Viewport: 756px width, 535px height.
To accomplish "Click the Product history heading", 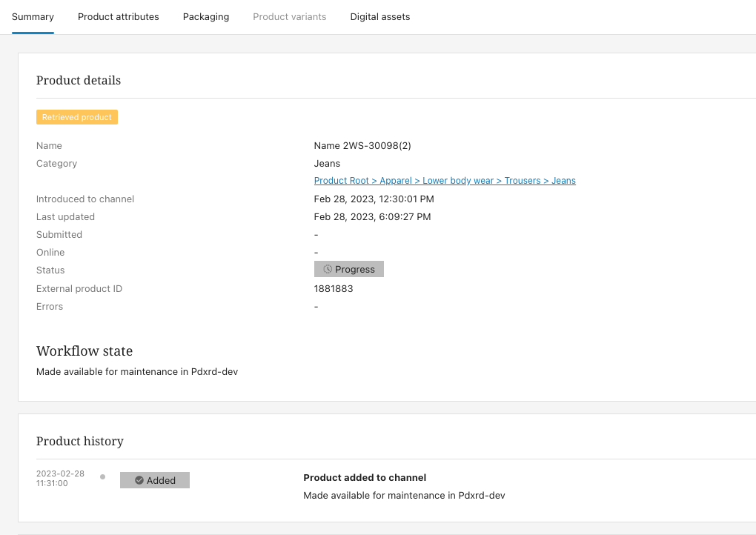I will point(80,442).
